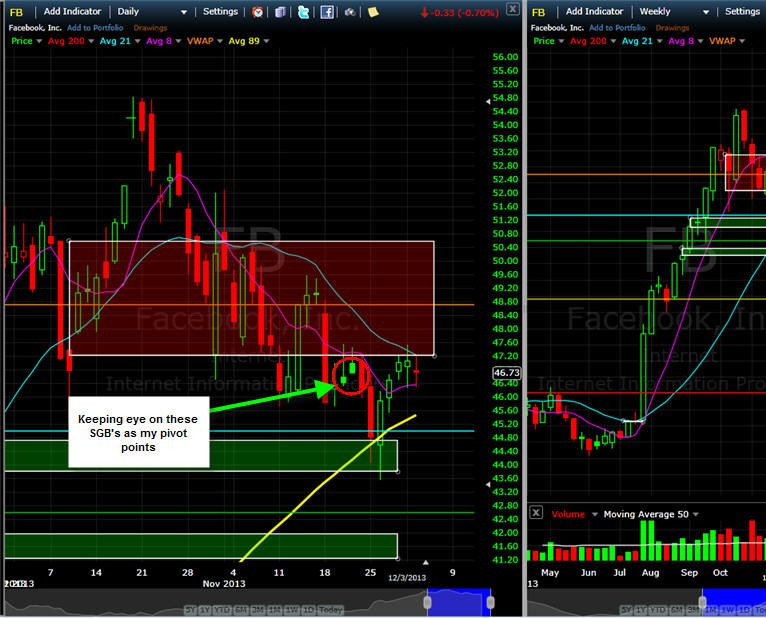
Task: Select the YTD range on the daily chart
Action: click(223, 610)
